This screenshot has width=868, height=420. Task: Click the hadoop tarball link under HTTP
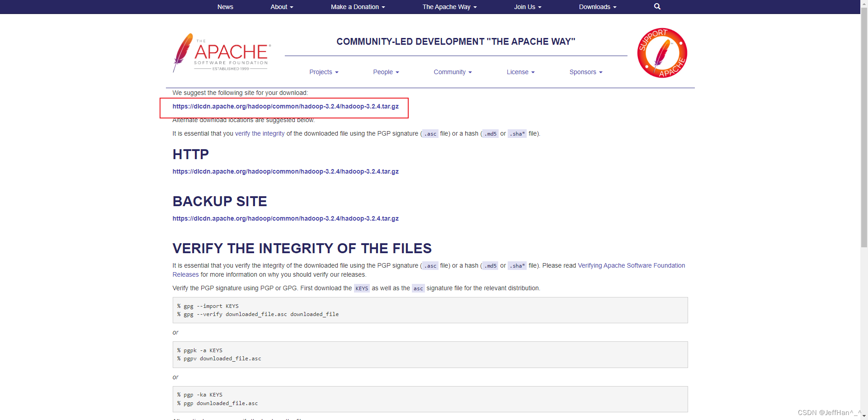point(285,171)
